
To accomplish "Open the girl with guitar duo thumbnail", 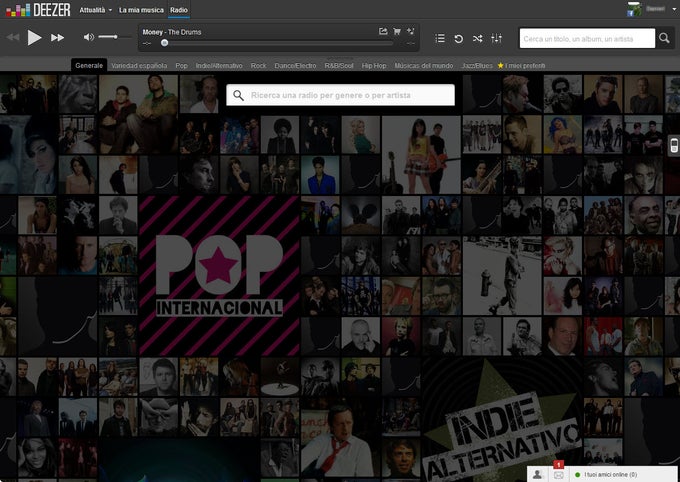I will (421, 154).
